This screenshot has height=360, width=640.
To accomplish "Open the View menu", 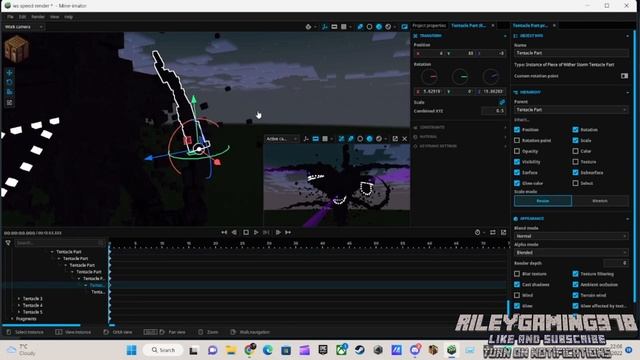I will [55, 17].
